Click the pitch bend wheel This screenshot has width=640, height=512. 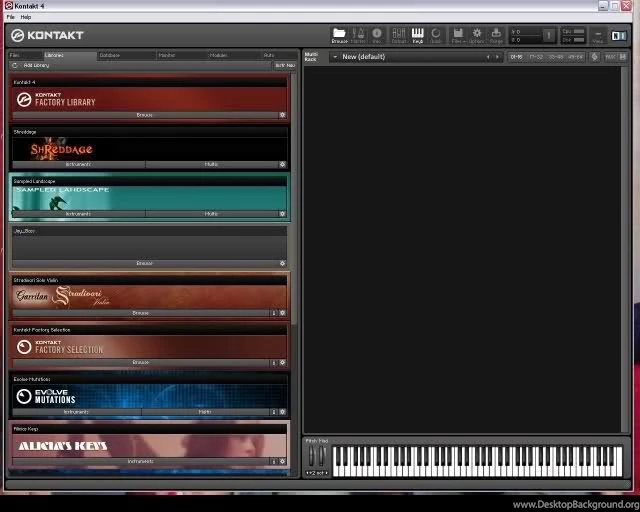(311, 456)
